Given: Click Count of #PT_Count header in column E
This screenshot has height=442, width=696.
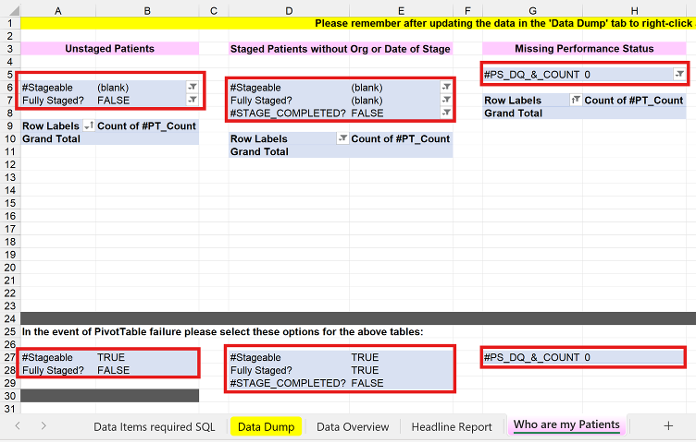Looking at the screenshot, I should 401,138.
